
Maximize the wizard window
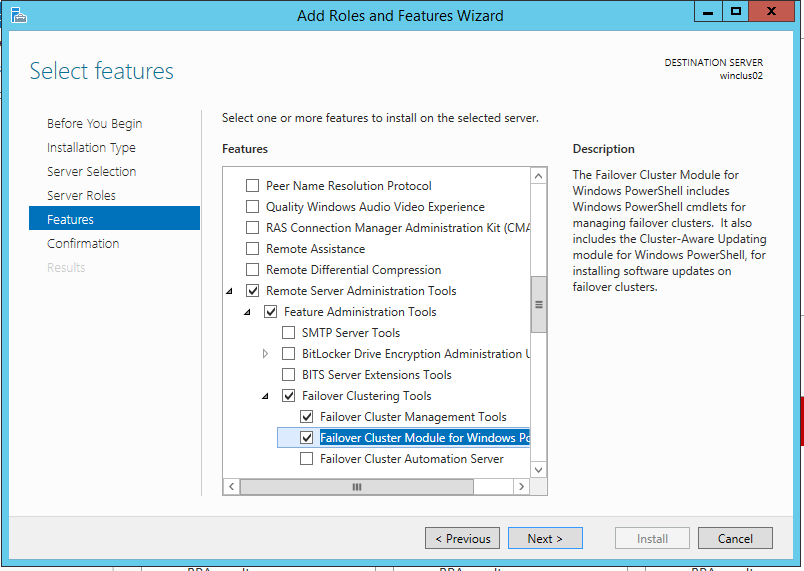point(736,12)
